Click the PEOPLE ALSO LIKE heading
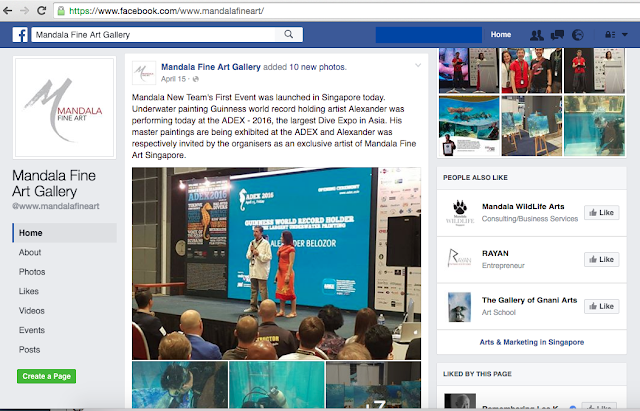The image size is (640, 411). coord(475,178)
